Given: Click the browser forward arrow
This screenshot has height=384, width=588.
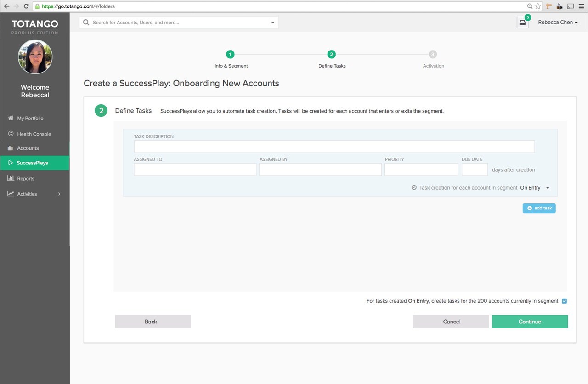Looking at the screenshot, I should click(17, 6).
